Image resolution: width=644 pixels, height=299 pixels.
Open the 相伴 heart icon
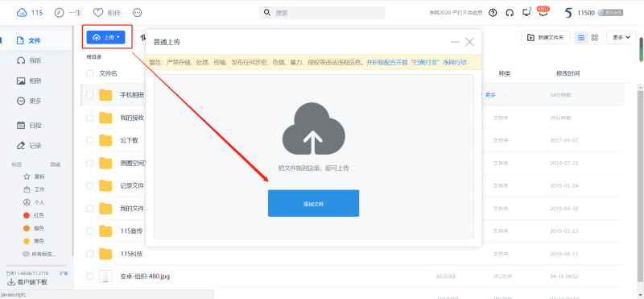tap(97, 13)
